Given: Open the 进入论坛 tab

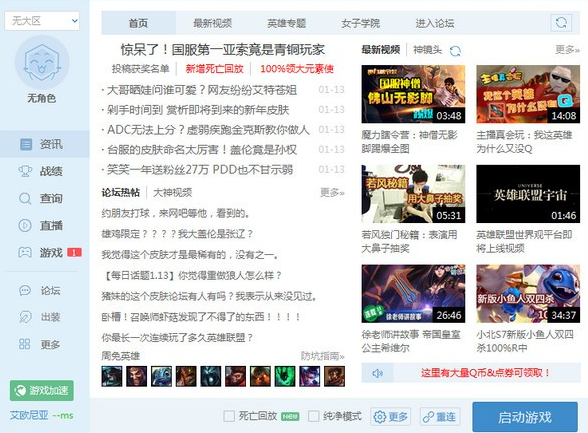Looking at the screenshot, I should coord(435,23).
